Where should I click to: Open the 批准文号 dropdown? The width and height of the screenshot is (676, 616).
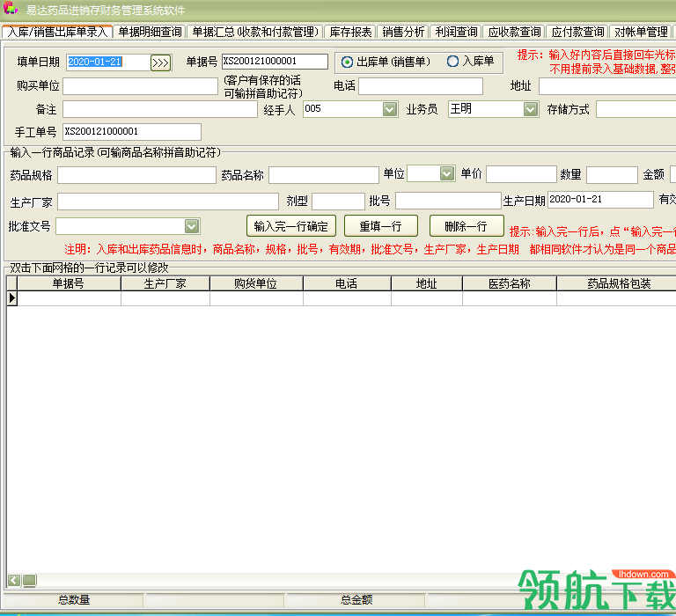pos(192,226)
